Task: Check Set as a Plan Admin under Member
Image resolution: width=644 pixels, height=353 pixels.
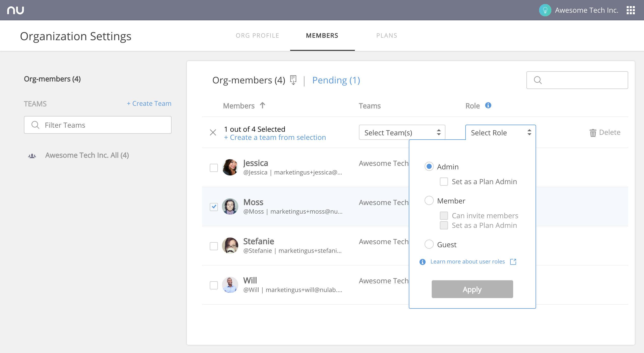Action: 444,225
